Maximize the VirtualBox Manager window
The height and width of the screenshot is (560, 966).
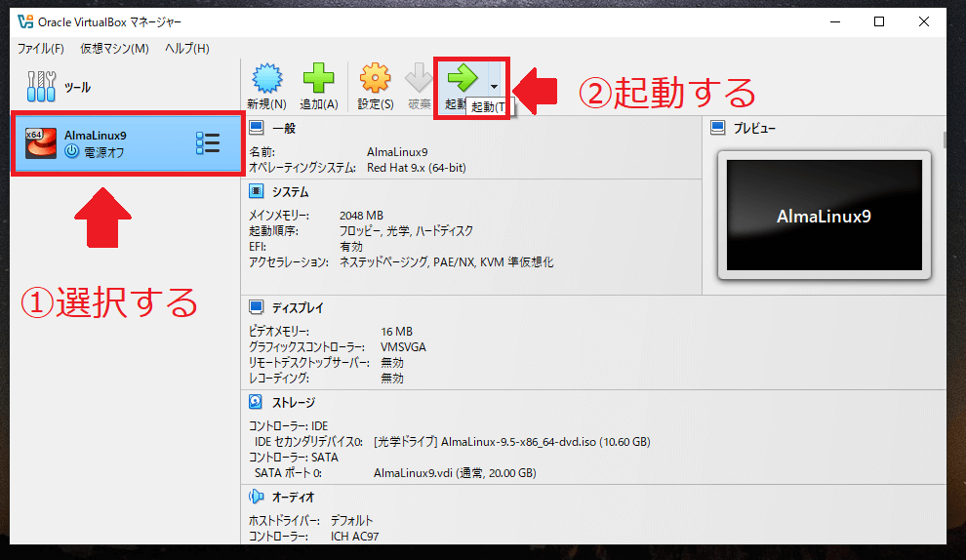[x=879, y=21]
